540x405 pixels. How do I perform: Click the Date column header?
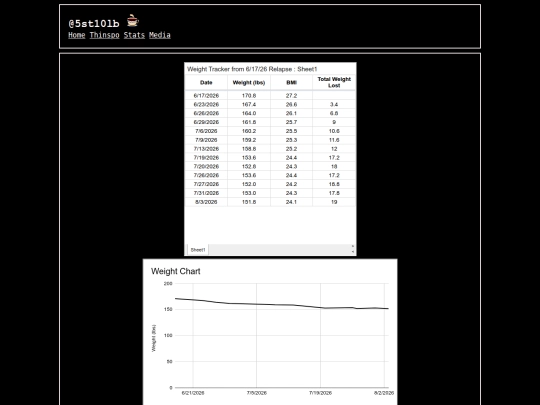[206, 83]
